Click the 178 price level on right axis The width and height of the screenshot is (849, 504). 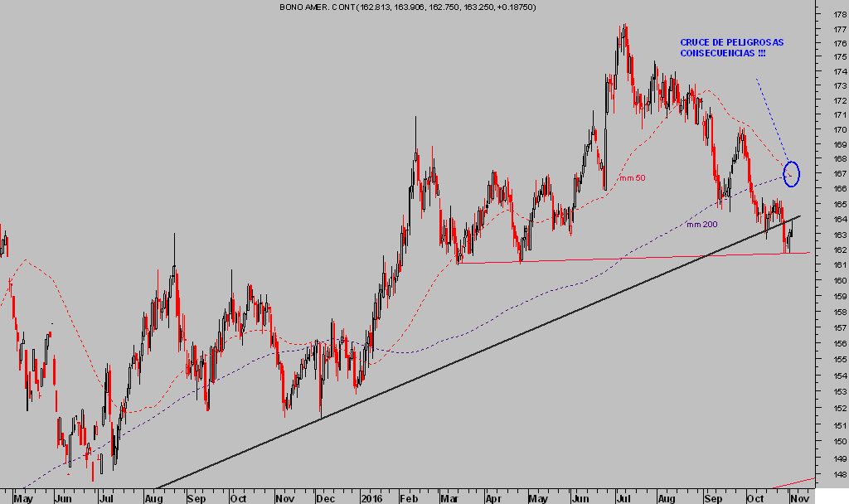840,13
